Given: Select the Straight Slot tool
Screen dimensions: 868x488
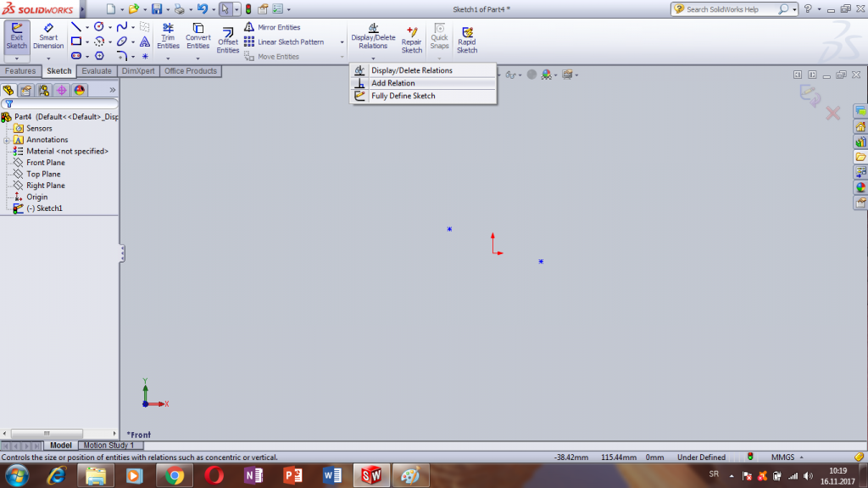Looking at the screenshot, I should point(76,56).
